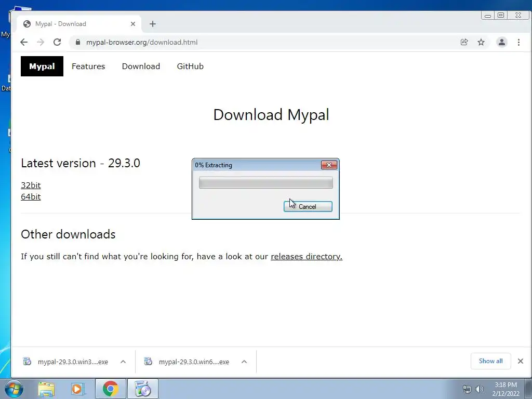Open Windows Explorer from taskbar

pyautogui.click(x=46, y=389)
